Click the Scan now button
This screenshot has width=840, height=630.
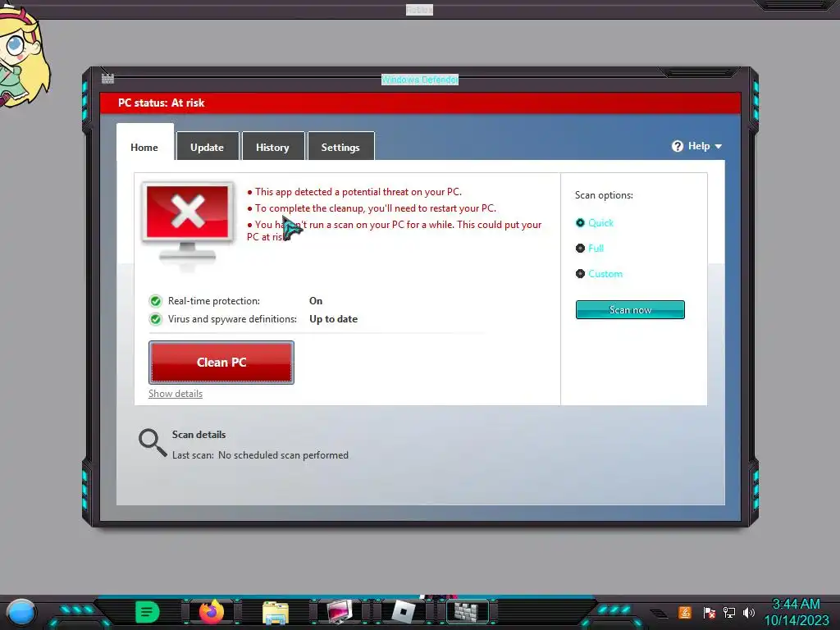[630, 309]
